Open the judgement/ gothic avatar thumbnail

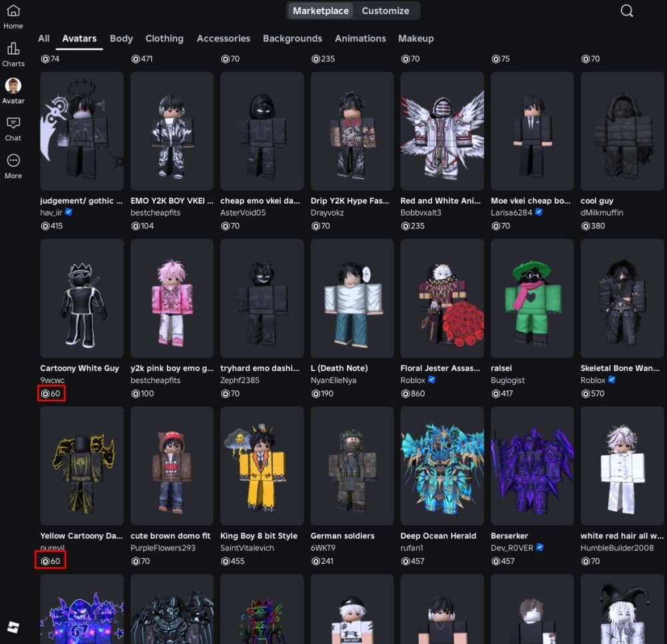click(81, 131)
